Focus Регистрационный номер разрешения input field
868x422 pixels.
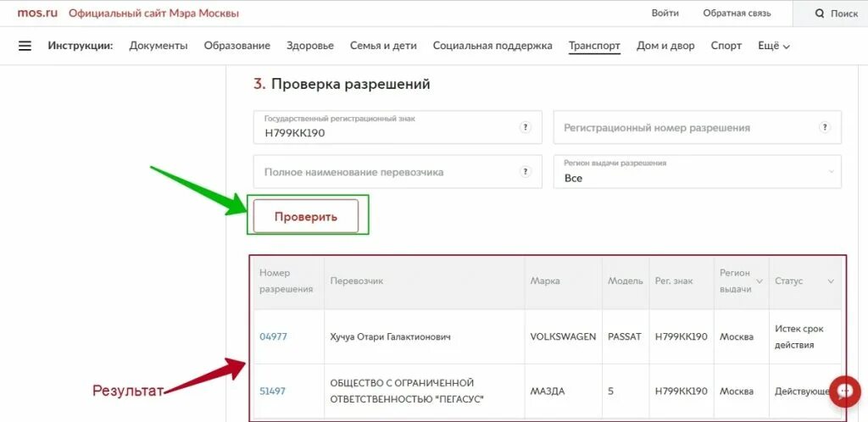click(698, 127)
